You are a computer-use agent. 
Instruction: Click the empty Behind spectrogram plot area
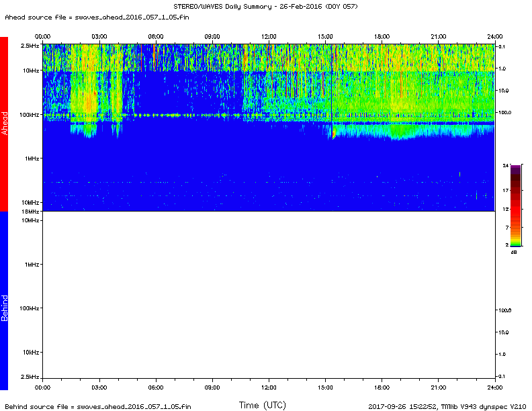tap(269, 301)
